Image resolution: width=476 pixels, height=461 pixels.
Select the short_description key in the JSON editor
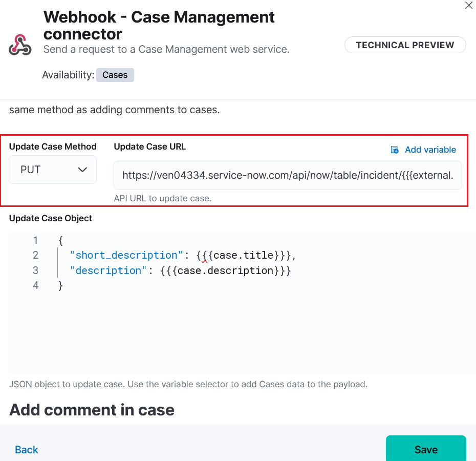pos(126,255)
